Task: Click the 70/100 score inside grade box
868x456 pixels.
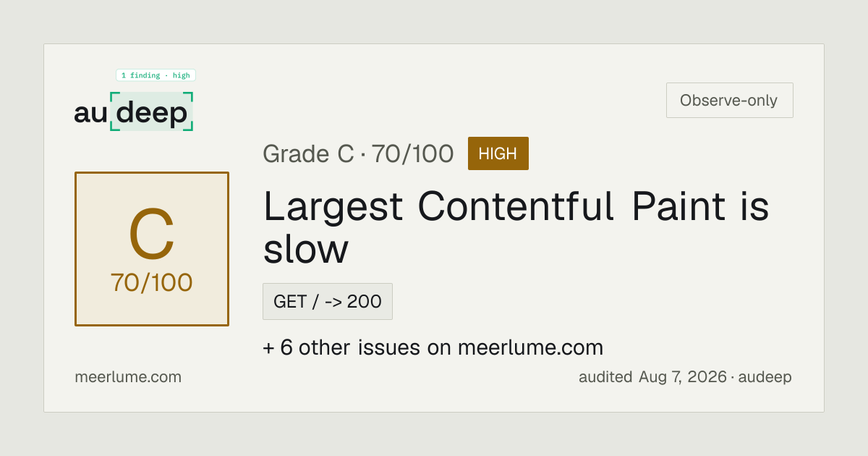Action: (152, 282)
